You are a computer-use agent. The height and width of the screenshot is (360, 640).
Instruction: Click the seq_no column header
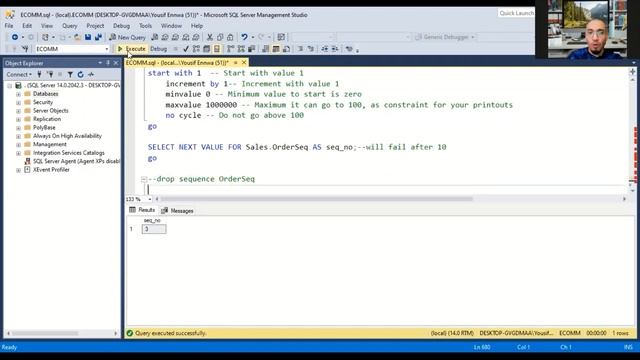pyautogui.click(x=152, y=220)
